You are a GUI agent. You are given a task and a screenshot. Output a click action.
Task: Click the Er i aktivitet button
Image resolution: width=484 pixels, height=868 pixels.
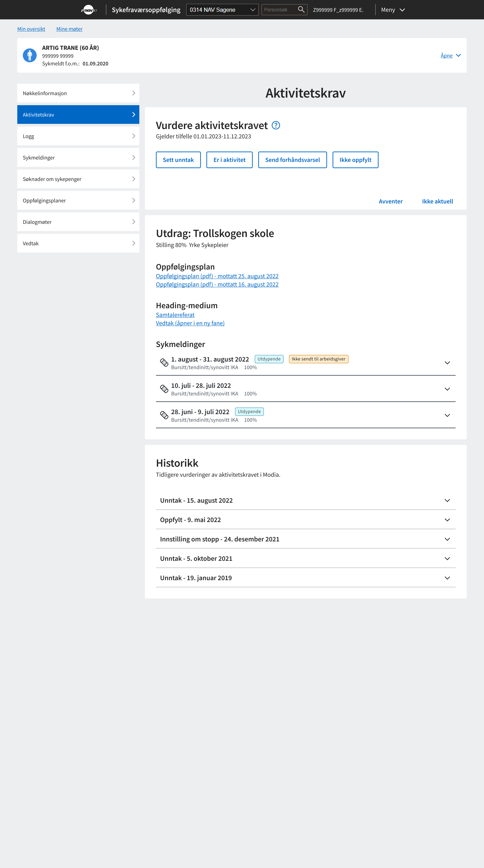click(229, 160)
